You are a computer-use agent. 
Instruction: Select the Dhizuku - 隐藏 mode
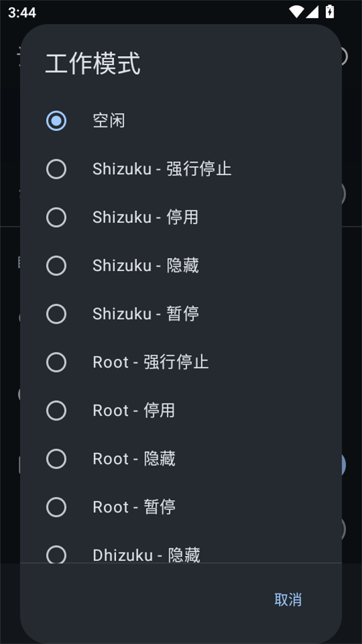tap(146, 555)
